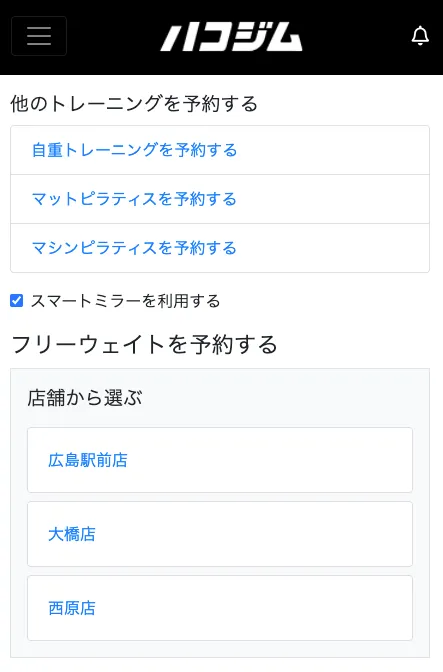Click blank space in the マシンピラティス row
This screenshot has width=443, height=672.
[334, 248]
